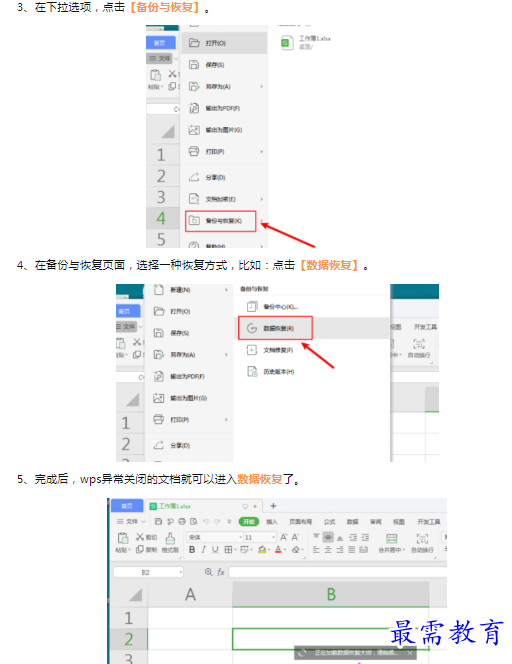Image resolution: width=512 pixels, height=664 pixels.
Task: Select column A header in step 5 sheet
Action: click(x=190, y=594)
